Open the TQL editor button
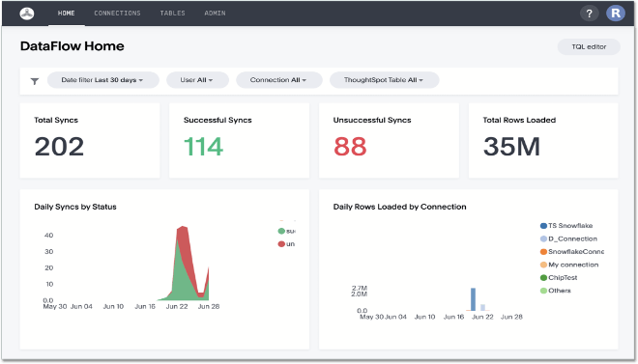This screenshot has width=638, height=364. (589, 46)
